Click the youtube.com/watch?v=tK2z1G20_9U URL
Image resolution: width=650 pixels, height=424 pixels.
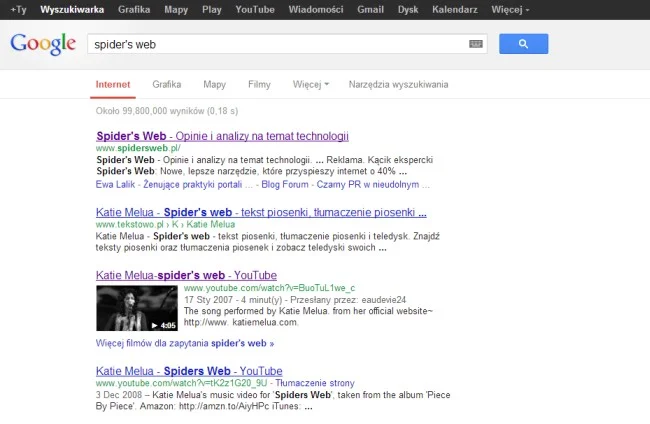point(182,383)
